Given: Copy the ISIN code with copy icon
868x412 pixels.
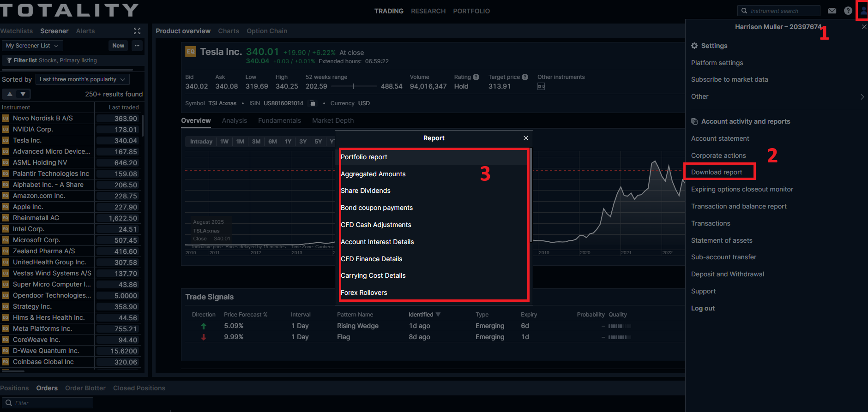Looking at the screenshot, I should click(x=313, y=103).
